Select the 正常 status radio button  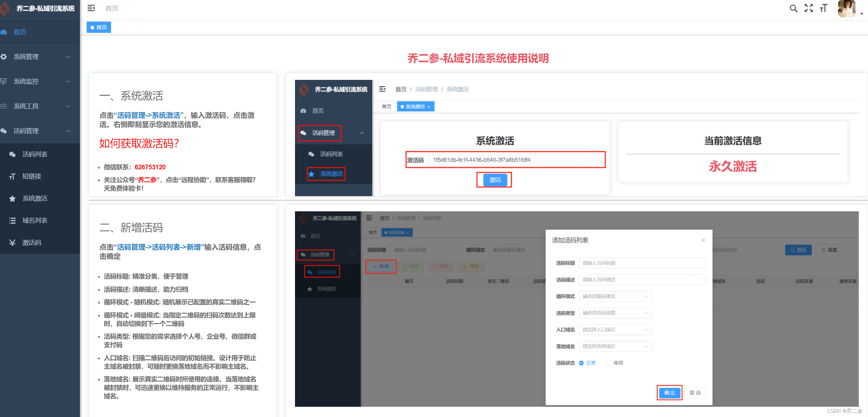click(x=581, y=363)
